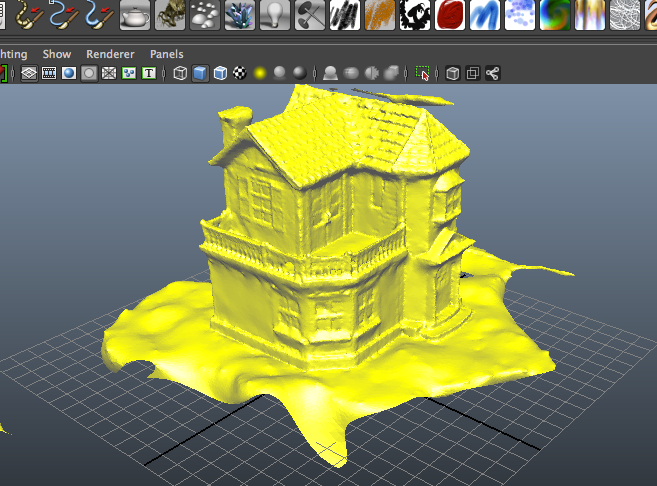Screen dimensions: 657x486
Task: Toggle textured display checker ball
Action: point(240,73)
